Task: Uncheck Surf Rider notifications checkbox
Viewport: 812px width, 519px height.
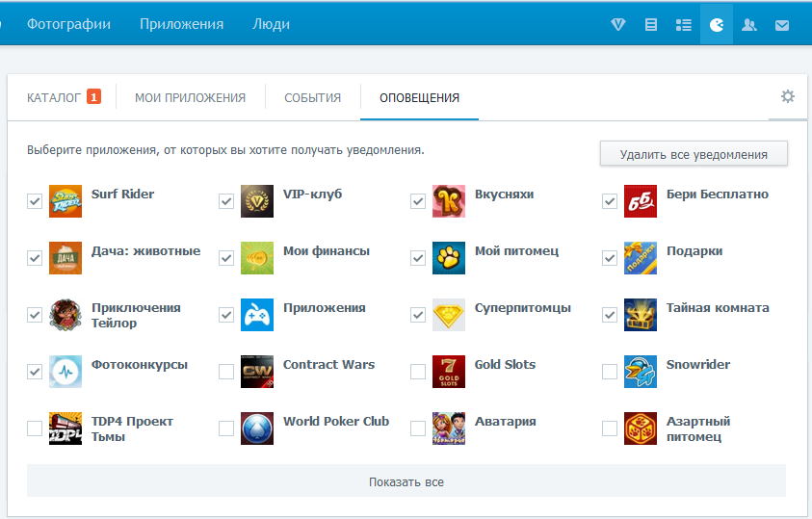Action: pos(35,201)
